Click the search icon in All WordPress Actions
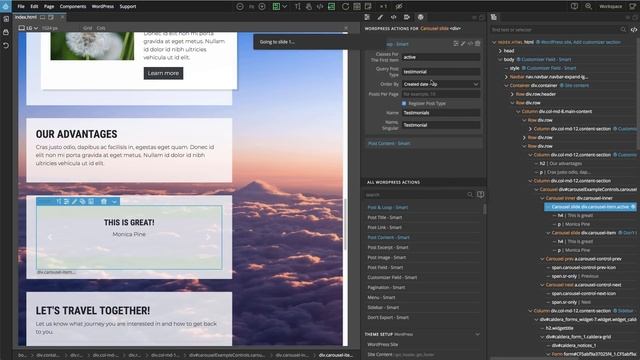Viewport: 640px width, 360px height. 470,195
